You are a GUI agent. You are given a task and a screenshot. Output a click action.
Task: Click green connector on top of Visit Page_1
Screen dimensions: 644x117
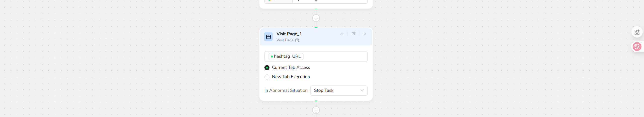[x=316, y=27]
